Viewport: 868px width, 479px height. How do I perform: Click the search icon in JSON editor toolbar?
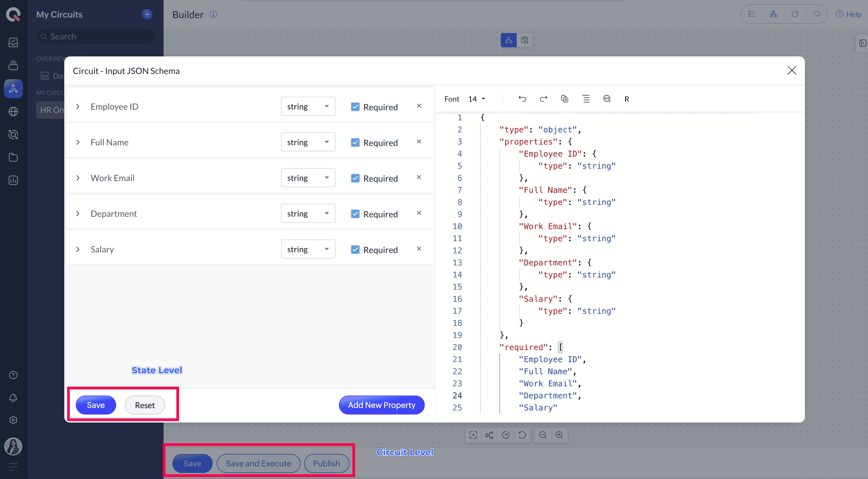[x=607, y=99]
